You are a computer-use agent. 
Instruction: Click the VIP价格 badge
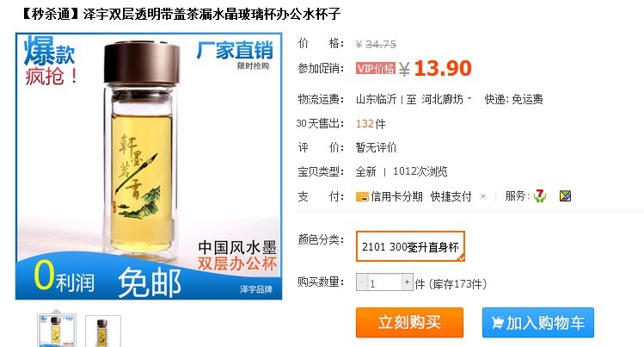[376, 68]
